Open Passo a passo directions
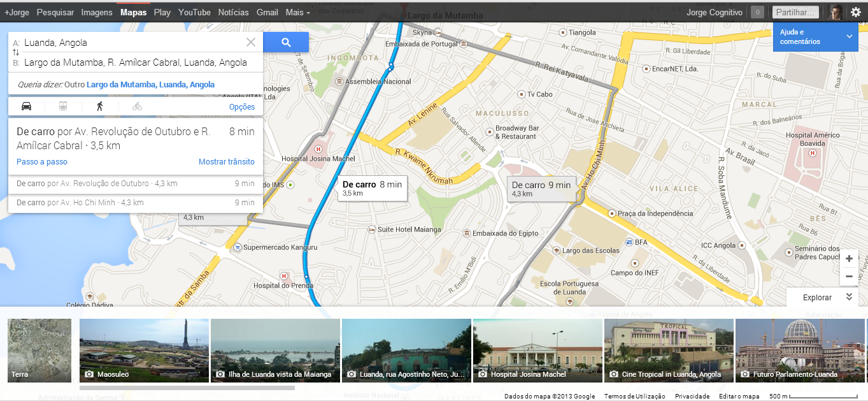The image size is (868, 401). (42, 162)
